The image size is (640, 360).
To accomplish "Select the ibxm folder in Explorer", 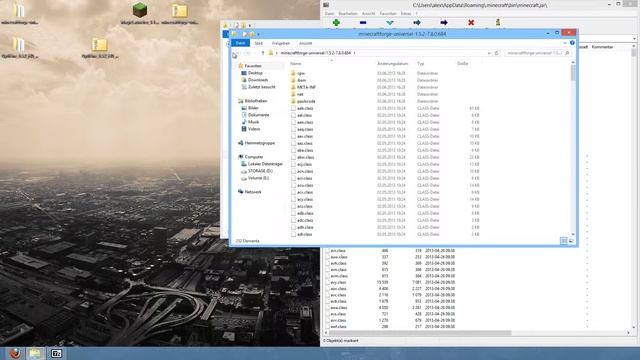I will pyautogui.click(x=302, y=80).
